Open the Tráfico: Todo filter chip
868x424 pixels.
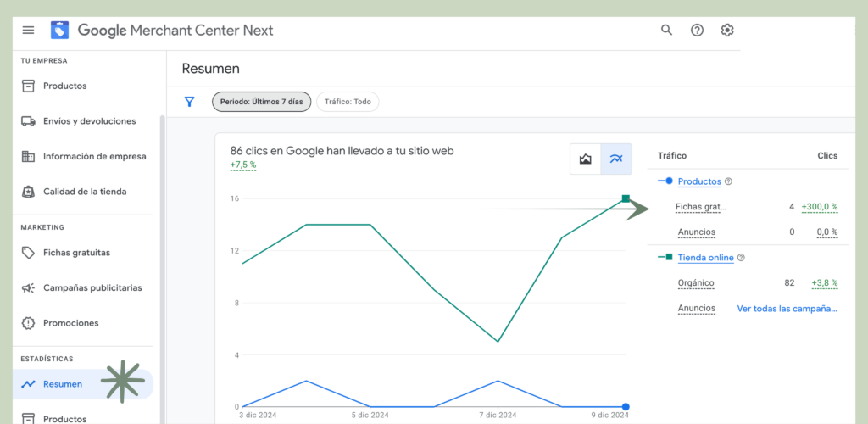click(x=348, y=102)
